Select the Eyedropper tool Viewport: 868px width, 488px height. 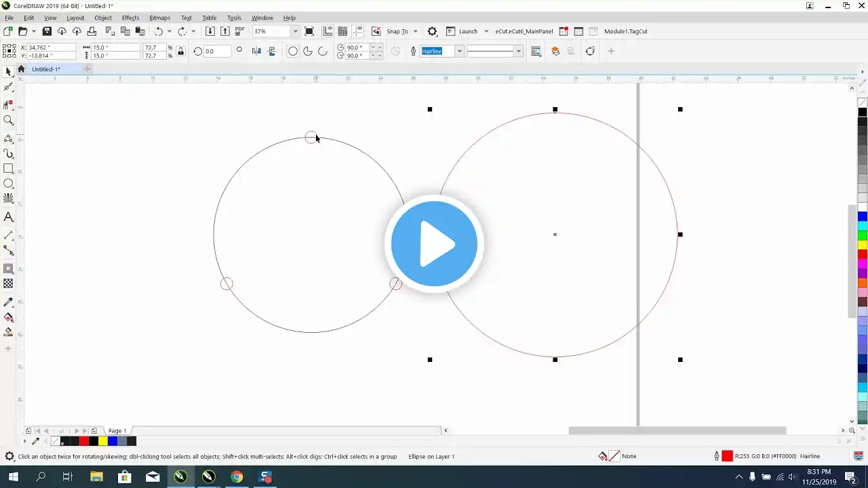click(8, 302)
